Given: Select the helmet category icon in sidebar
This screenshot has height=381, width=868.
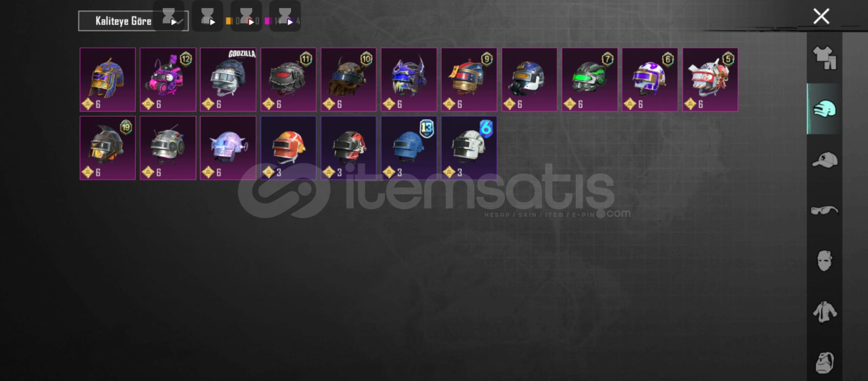Looking at the screenshot, I should pyautogui.click(x=825, y=109).
